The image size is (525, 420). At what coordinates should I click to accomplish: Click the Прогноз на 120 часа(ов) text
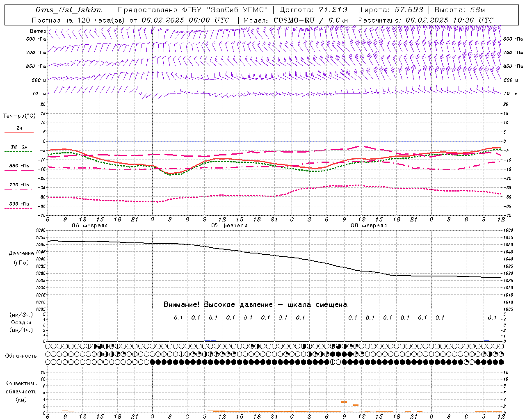(x=79, y=20)
